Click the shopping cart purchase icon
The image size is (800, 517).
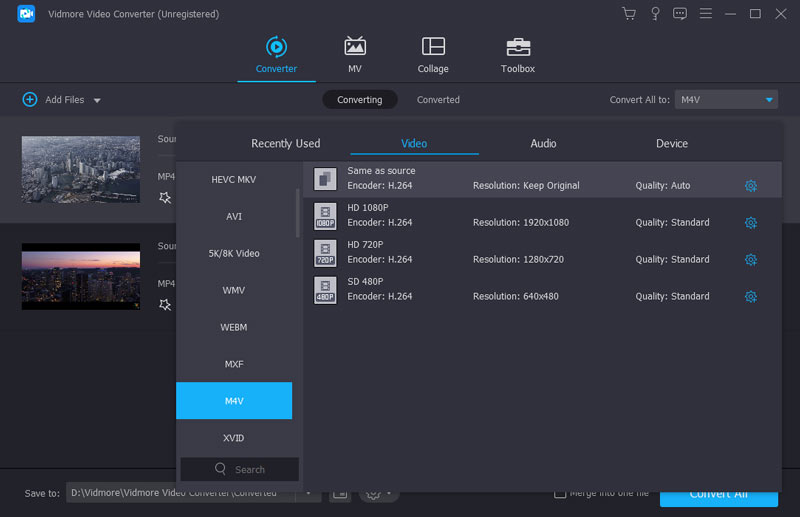point(628,14)
